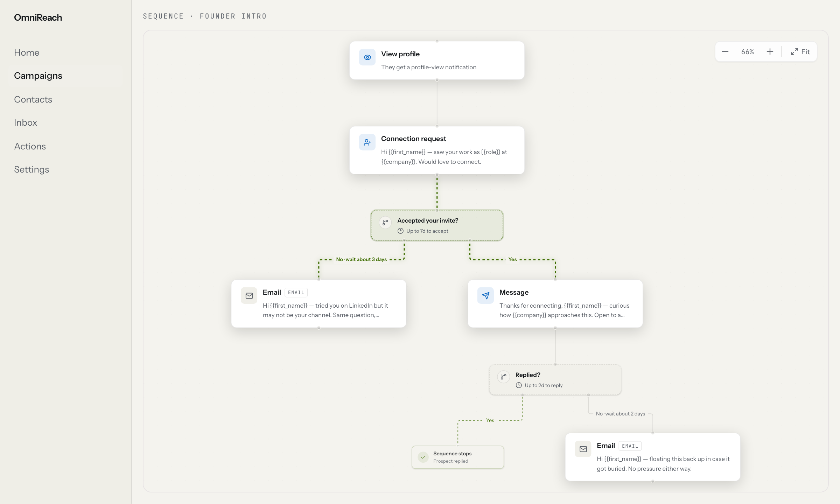Open the Home page
The height and width of the screenshot is (504, 840).
tap(27, 52)
